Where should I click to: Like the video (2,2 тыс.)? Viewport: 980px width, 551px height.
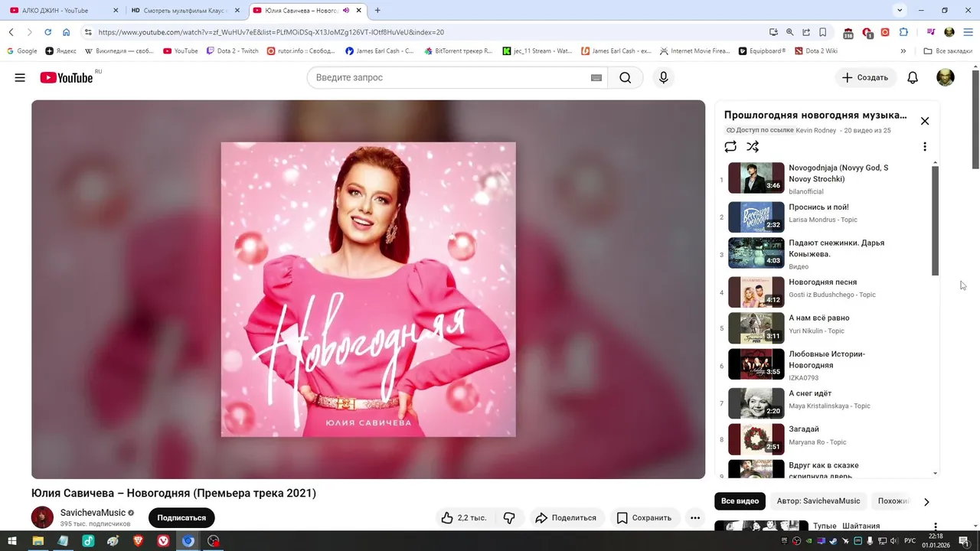465,518
